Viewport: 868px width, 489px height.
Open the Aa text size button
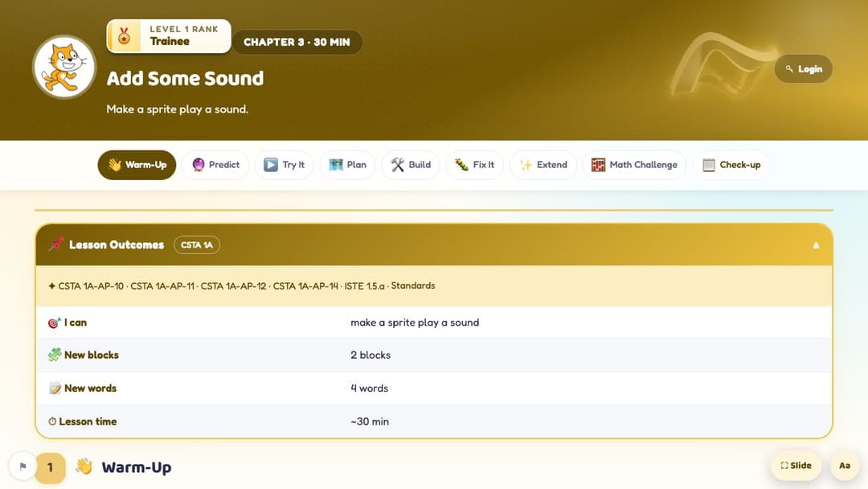(x=844, y=466)
